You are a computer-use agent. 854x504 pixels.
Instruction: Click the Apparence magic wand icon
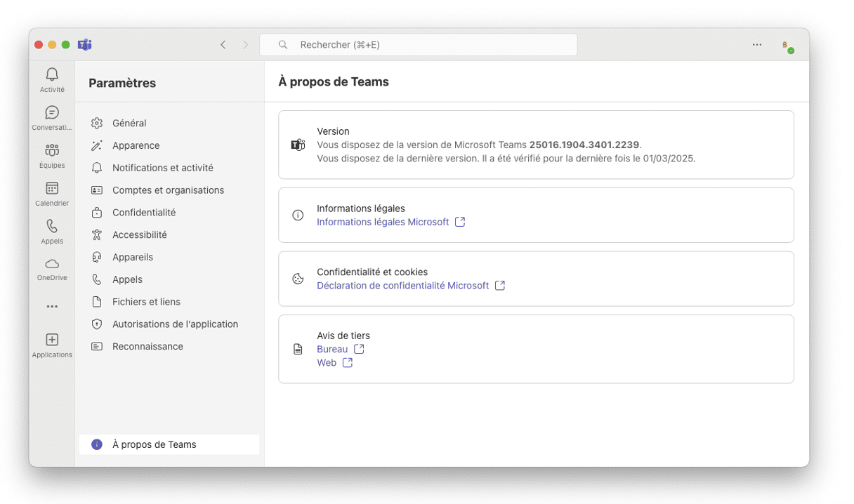click(x=97, y=145)
